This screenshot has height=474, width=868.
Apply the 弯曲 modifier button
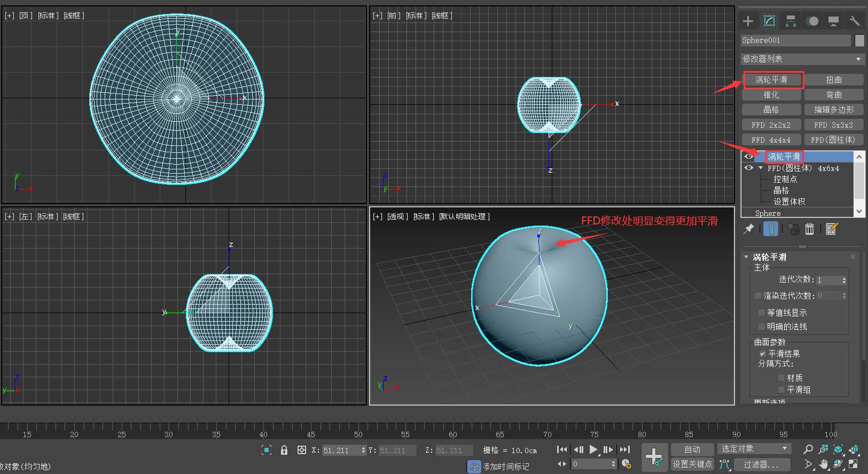[834, 95]
